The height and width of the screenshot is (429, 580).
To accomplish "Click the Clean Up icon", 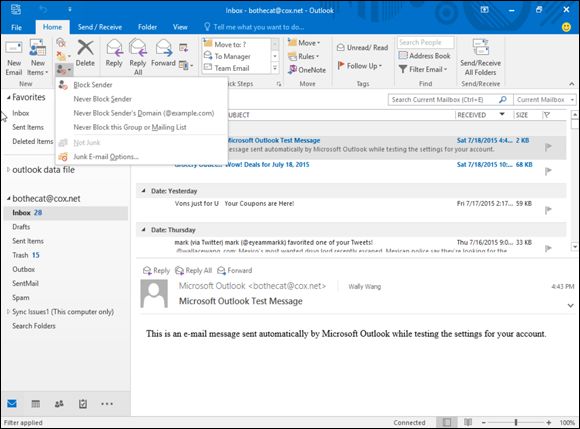I will (61, 56).
